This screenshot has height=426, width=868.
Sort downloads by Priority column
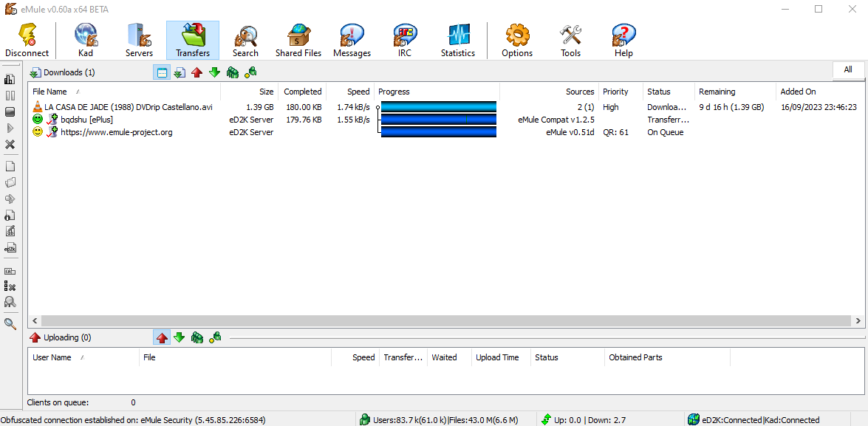pyautogui.click(x=621, y=92)
